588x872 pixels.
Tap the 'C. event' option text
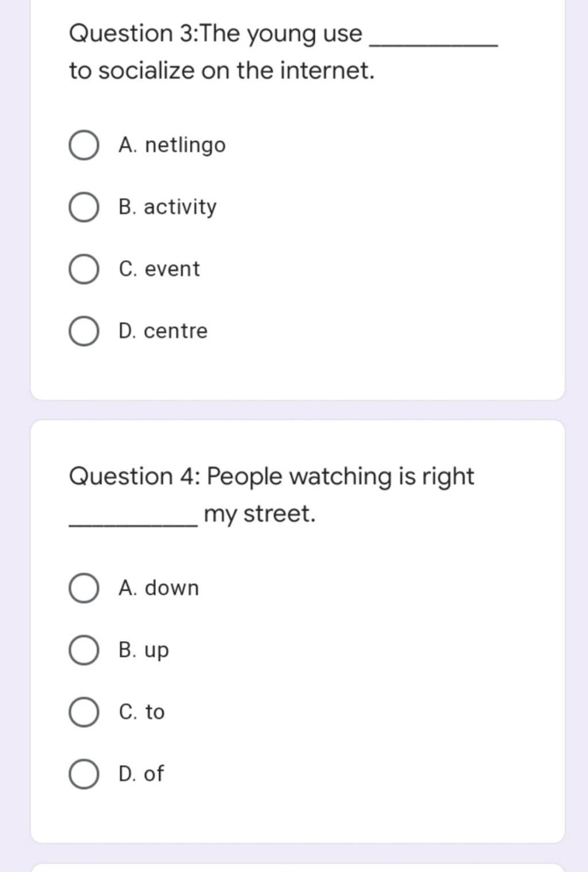(x=159, y=269)
